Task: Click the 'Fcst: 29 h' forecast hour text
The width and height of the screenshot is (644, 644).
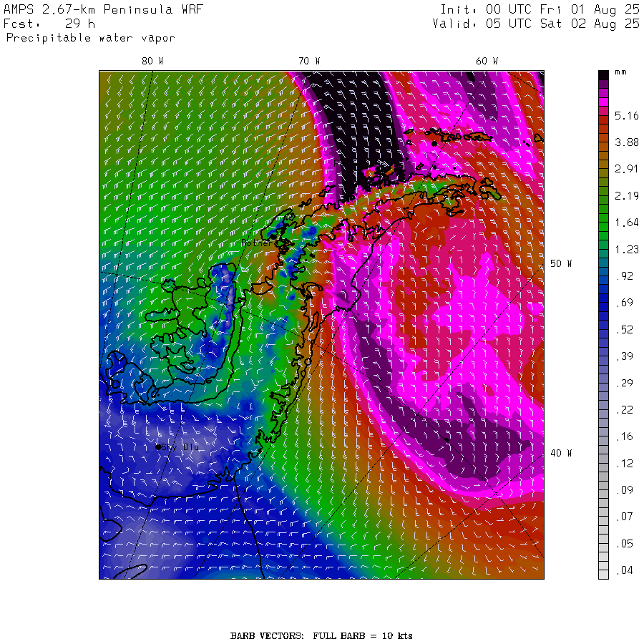Action: [49, 24]
